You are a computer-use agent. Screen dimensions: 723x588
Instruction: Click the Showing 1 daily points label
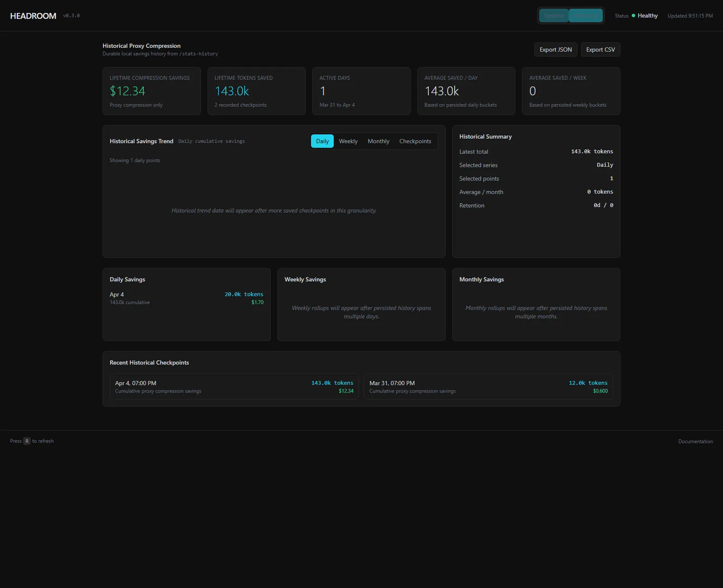click(x=135, y=160)
